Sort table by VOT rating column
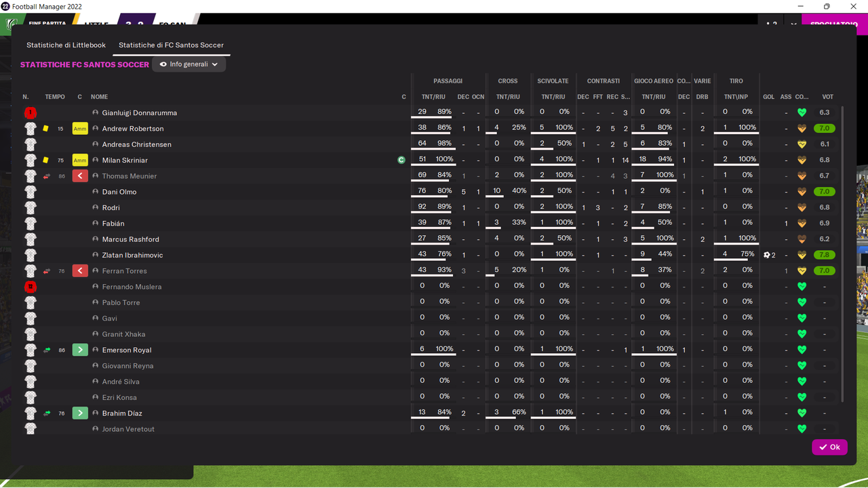This screenshot has width=868, height=488. [827, 97]
